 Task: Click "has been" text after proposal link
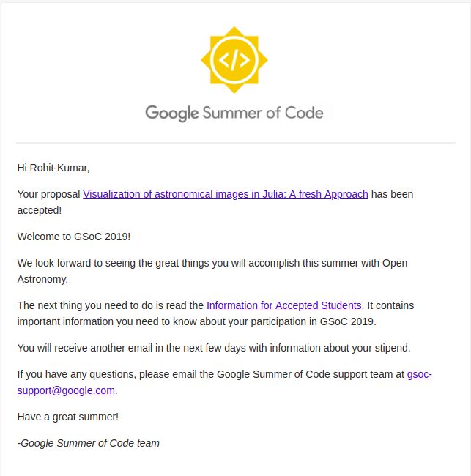click(x=392, y=194)
